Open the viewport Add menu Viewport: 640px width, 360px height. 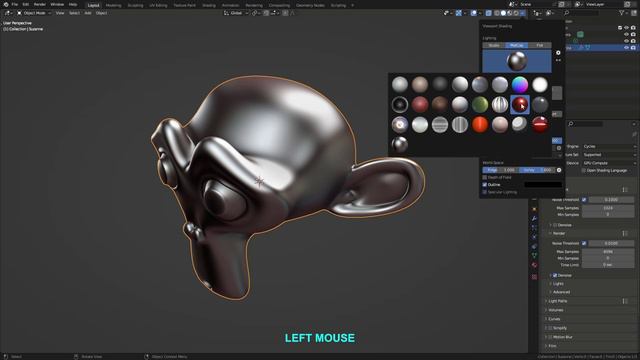(88, 13)
